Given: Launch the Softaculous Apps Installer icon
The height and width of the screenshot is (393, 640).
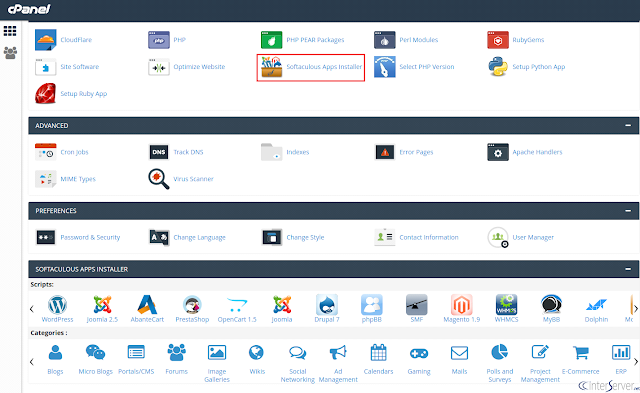Looking at the screenshot, I should pyautogui.click(x=271, y=67).
